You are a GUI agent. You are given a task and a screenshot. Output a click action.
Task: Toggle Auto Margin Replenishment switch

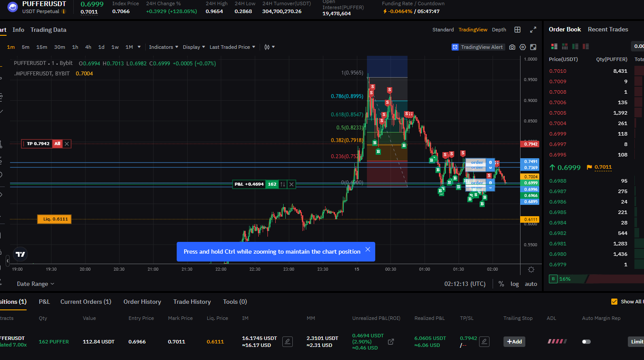click(x=586, y=342)
